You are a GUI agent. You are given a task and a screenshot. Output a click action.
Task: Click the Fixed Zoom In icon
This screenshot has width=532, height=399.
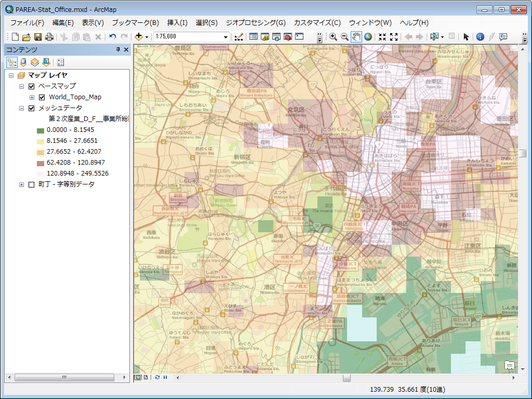[382, 37]
